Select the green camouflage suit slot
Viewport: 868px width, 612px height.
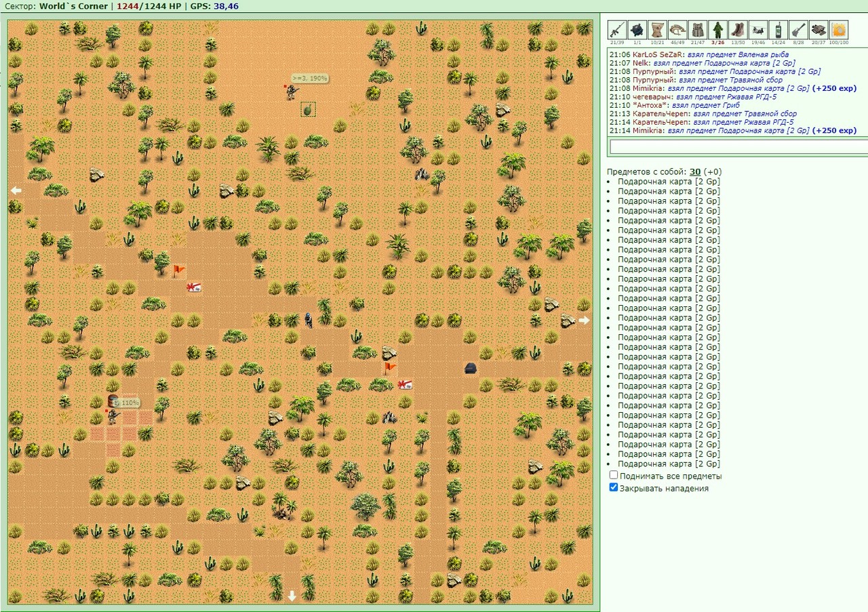tap(717, 30)
